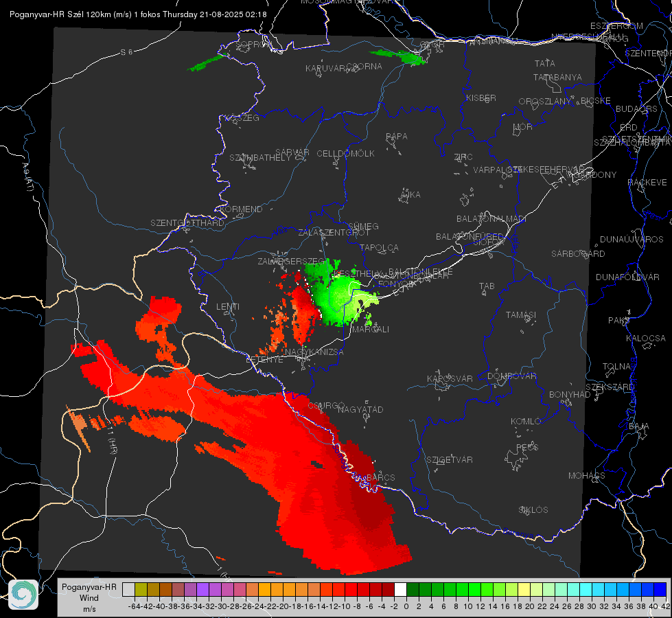Image resolution: width=672 pixels, height=618 pixels.
Task: Click the TAB town label
Action: pos(487,286)
